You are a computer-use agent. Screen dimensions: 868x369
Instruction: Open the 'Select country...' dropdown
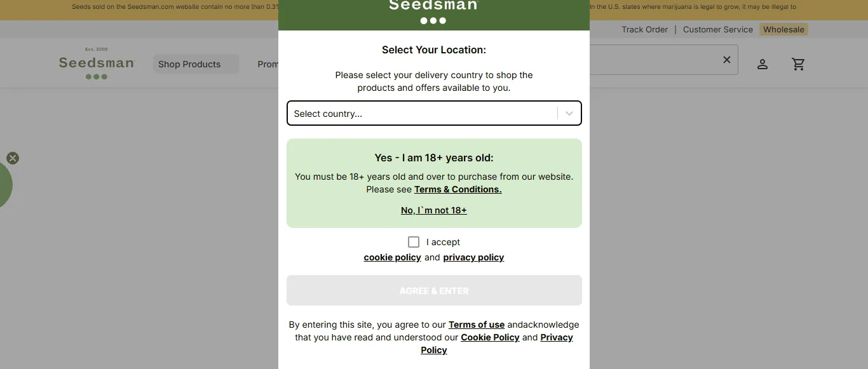[434, 113]
